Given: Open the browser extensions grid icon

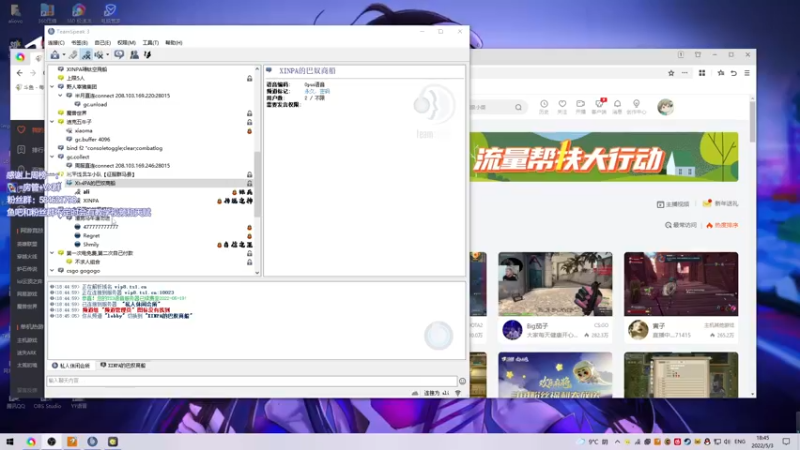Looking at the screenshot, I should tap(702, 73).
